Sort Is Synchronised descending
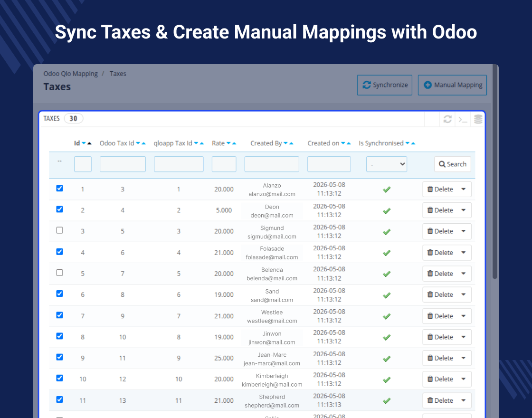Image resolution: width=532 pixels, height=418 pixels. click(x=408, y=143)
